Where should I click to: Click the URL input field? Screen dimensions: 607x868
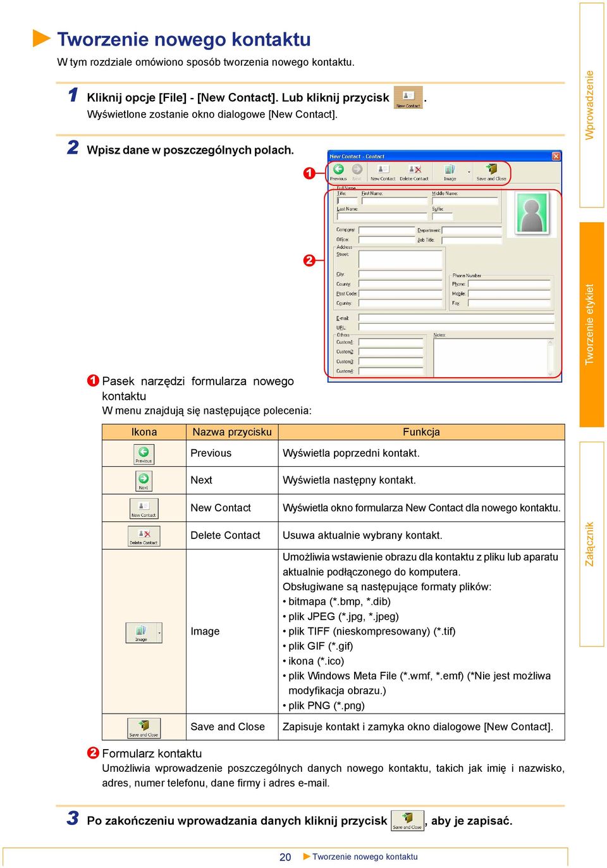[457, 328]
